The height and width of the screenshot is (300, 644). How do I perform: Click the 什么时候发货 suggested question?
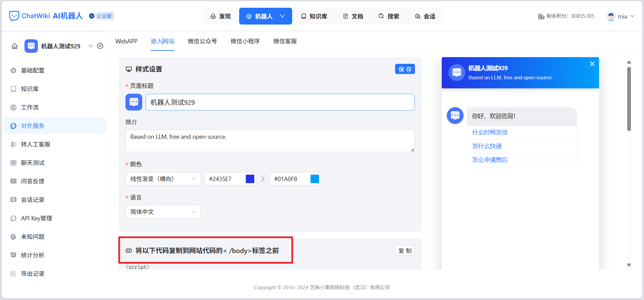click(490, 132)
